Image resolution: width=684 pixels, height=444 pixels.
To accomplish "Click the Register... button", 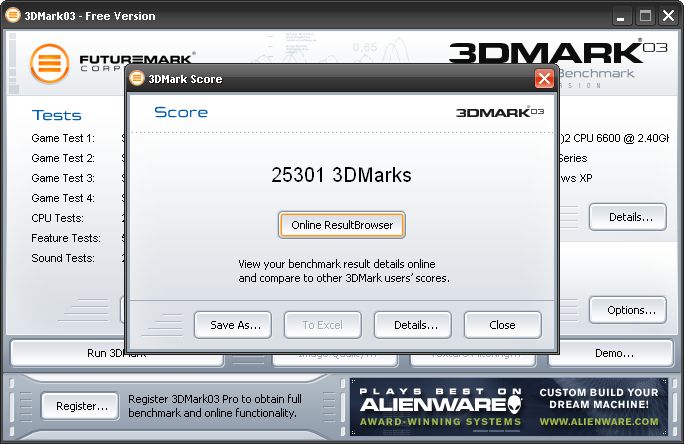I will (80, 406).
